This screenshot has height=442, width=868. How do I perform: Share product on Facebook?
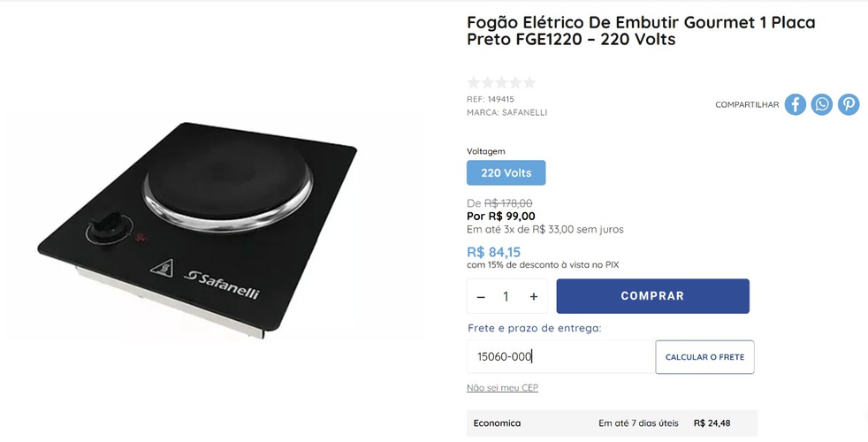795,104
